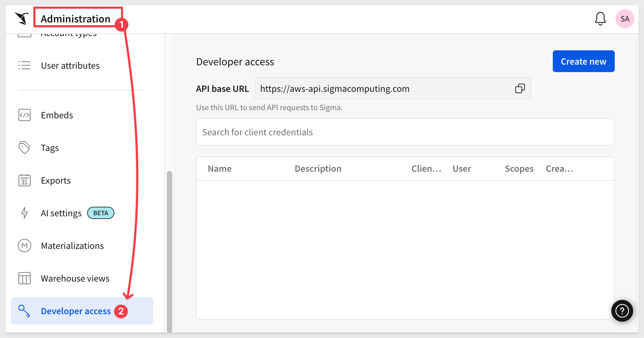Click the Sigma bird logo icon
This screenshot has width=644, height=338.
coord(22,18)
